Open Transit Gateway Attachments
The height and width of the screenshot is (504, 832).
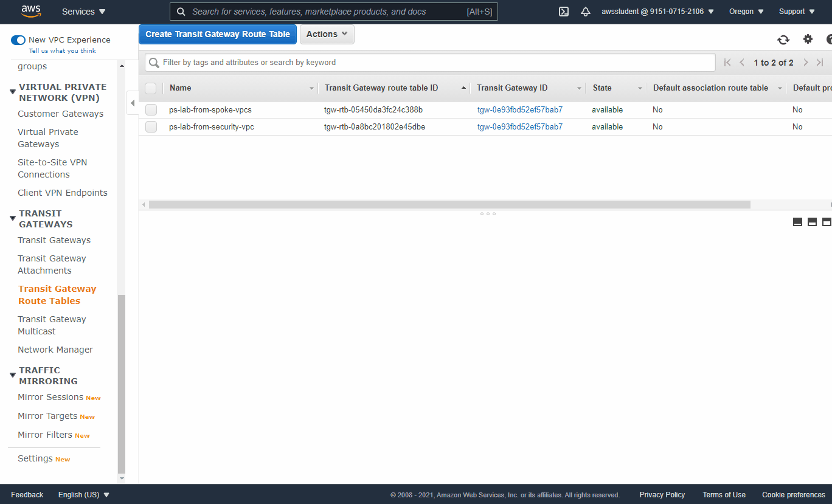pyautogui.click(x=52, y=264)
